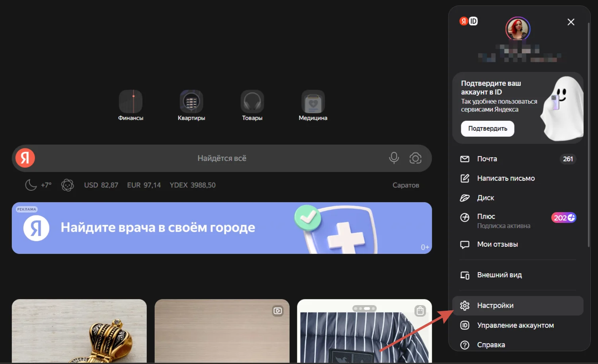
Task: Open the Alice assistant icon beside the weather
Action: pyautogui.click(x=68, y=185)
